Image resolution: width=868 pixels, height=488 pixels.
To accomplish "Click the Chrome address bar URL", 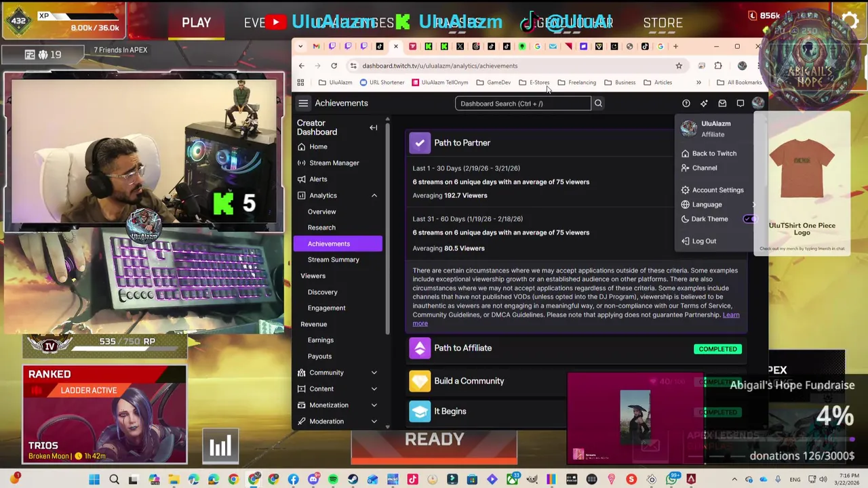I will click(x=439, y=66).
